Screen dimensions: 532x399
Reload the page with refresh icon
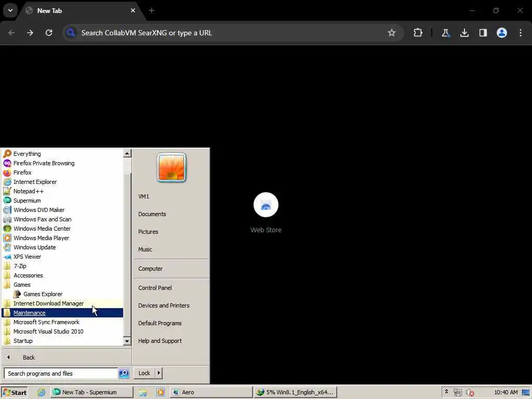pyautogui.click(x=49, y=33)
